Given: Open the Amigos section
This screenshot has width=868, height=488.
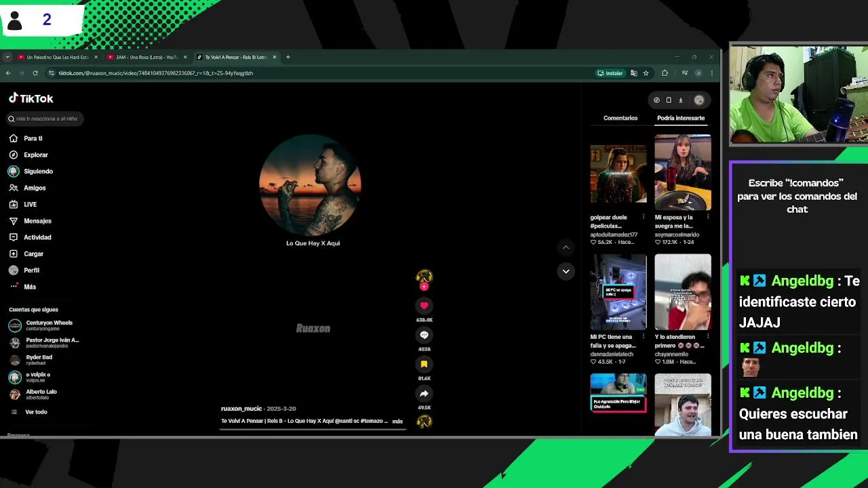Looking at the screenshot, I should [x=27, y=188].
